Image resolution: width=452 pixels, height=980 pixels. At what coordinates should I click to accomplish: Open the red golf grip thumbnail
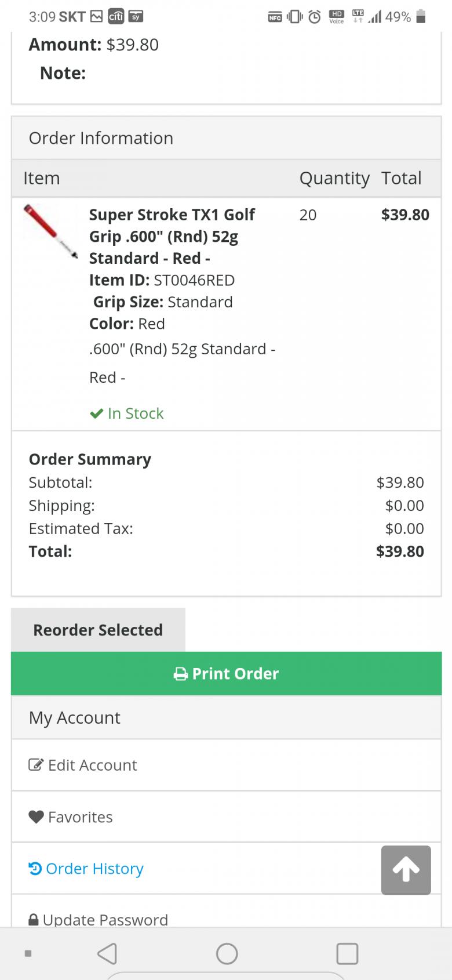click(50, 231)
